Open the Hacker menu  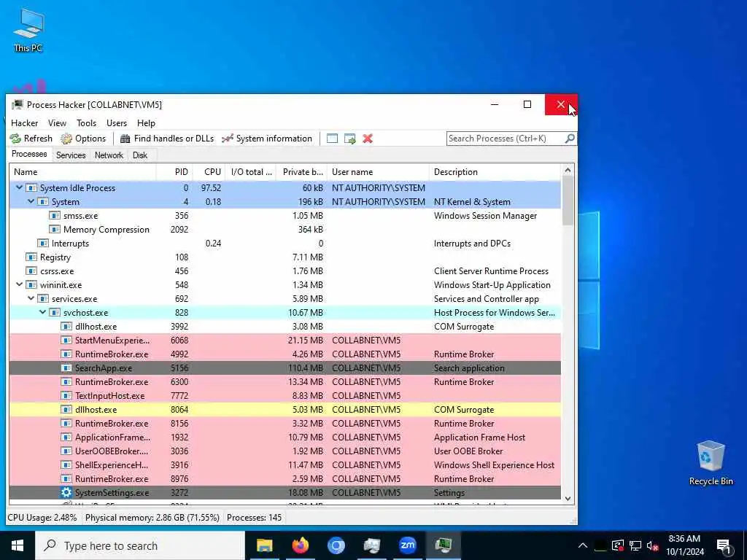tap(24, 122)
